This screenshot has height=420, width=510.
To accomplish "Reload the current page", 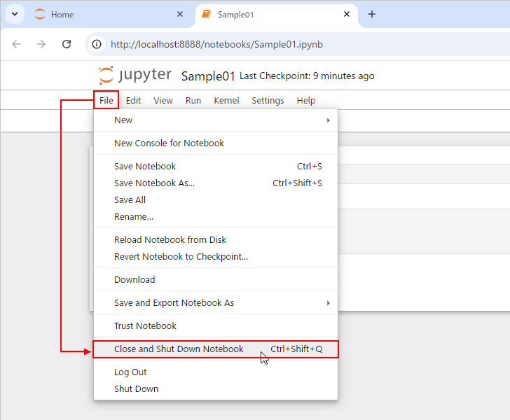I will point(67,44).
